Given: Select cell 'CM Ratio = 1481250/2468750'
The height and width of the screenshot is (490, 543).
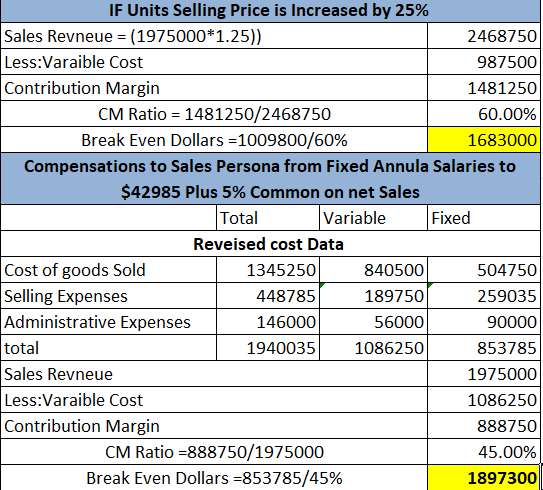Looking at the screenshot, I should [x=214, y=114].
